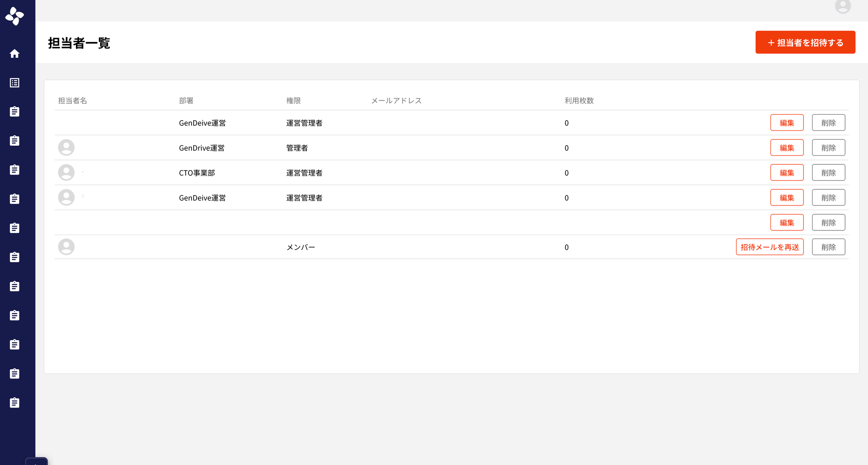Click the avatar in the メンバー row
Image resolution: width=868 pixels, height=465 pixels.
click(66, 247)
